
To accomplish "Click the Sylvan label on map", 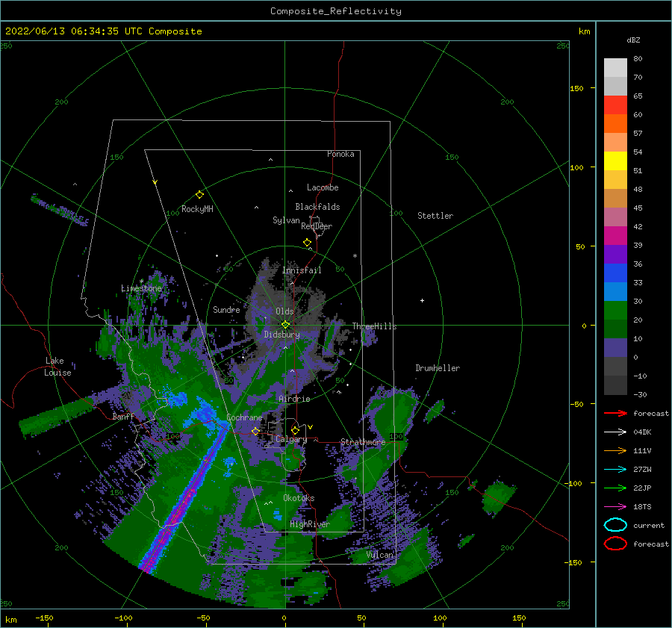I will (x=286, y=220).
